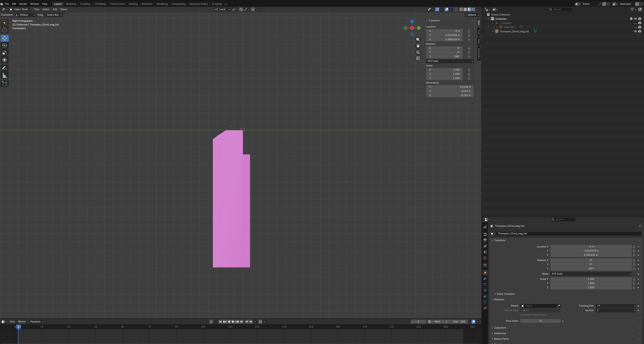Click the blue playhead at frame 2
This screenshot has width=644, height=344.
[19, 327]
